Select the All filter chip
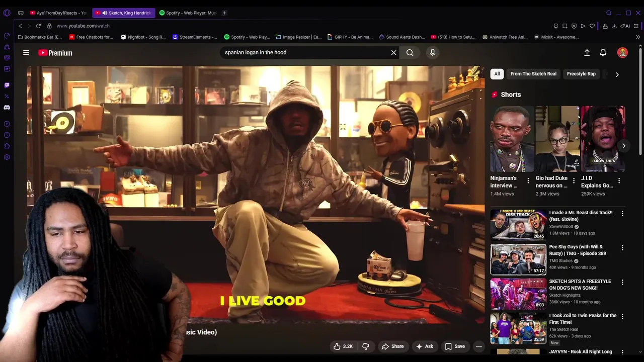Viewport: 644px width, 362px height. tap(497, 74)
